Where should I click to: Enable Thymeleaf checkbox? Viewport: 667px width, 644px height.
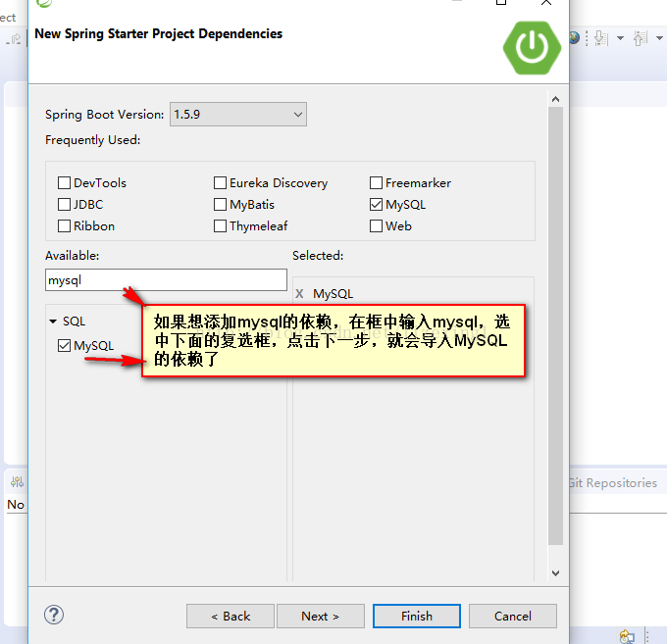tap(220, 225)
